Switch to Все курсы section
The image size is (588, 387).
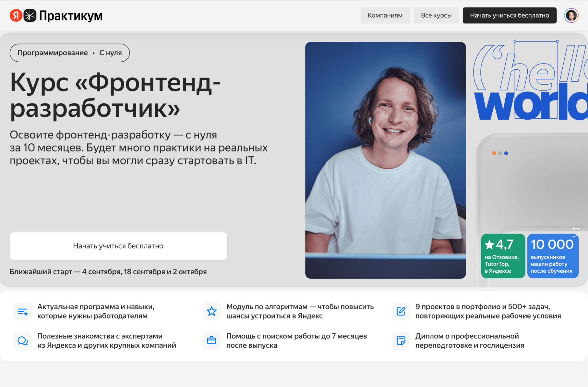tap(436, 15)
